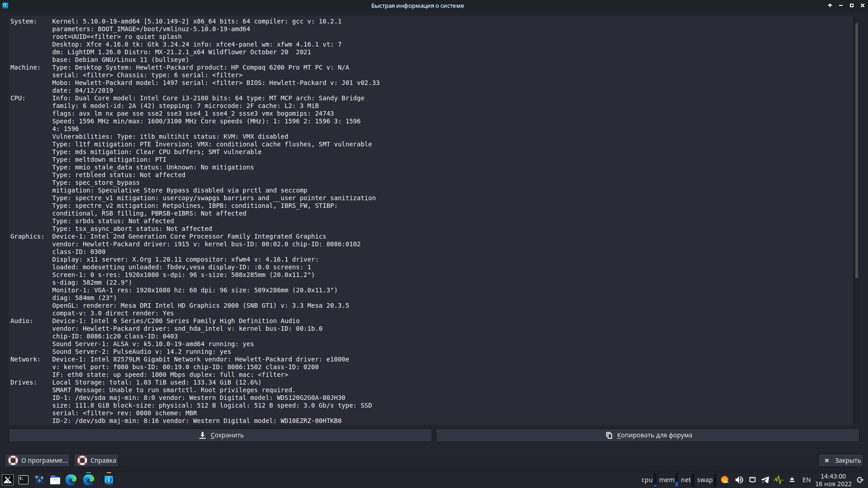The height and width of the screenshot is (488, 868).
Task: Click the line 'Type: retbleed status: Not affected'
Action: pos(118,175)
